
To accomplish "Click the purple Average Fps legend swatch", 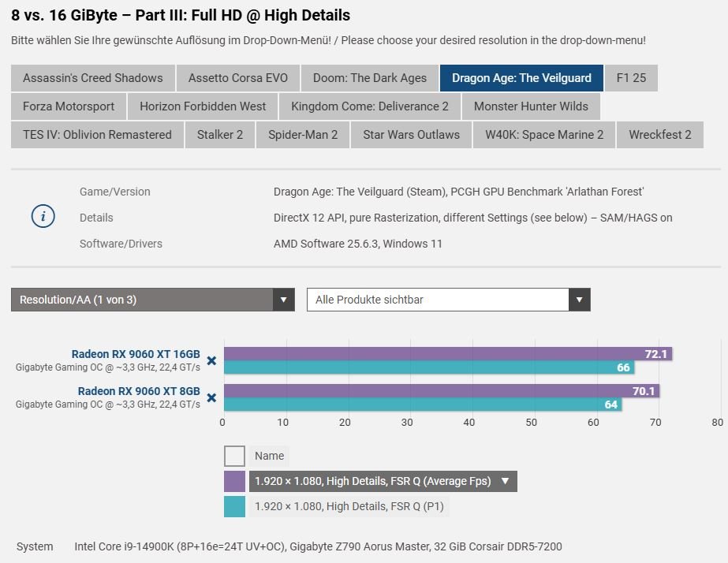I will coord(234,481).
